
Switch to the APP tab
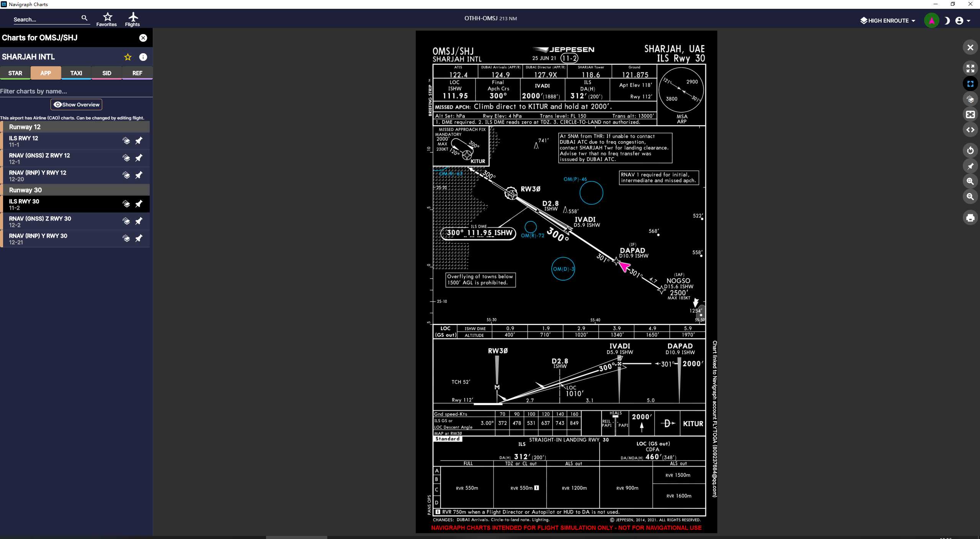[x=46, y=73]
